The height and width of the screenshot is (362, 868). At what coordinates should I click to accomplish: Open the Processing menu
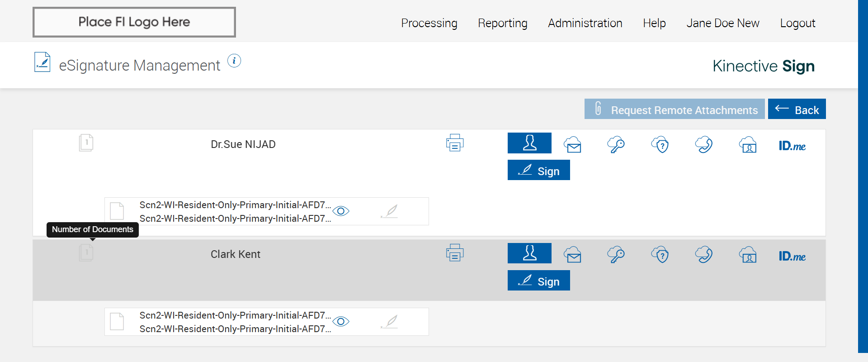pyautogui.click(x=429, y=23)
